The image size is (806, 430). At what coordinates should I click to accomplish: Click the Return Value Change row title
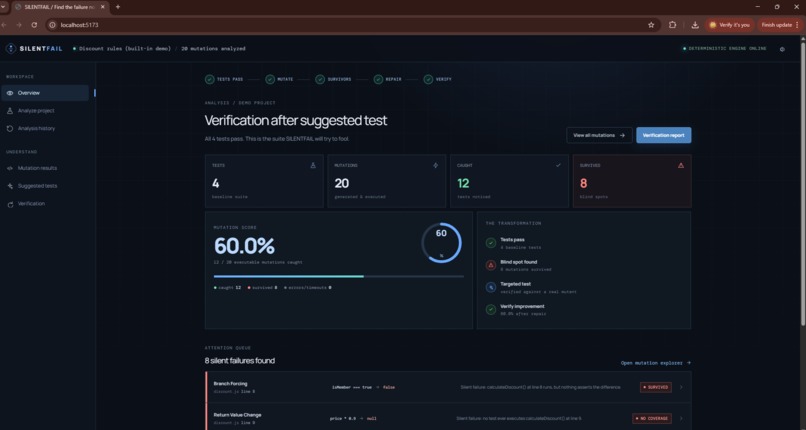pos(237,415)
